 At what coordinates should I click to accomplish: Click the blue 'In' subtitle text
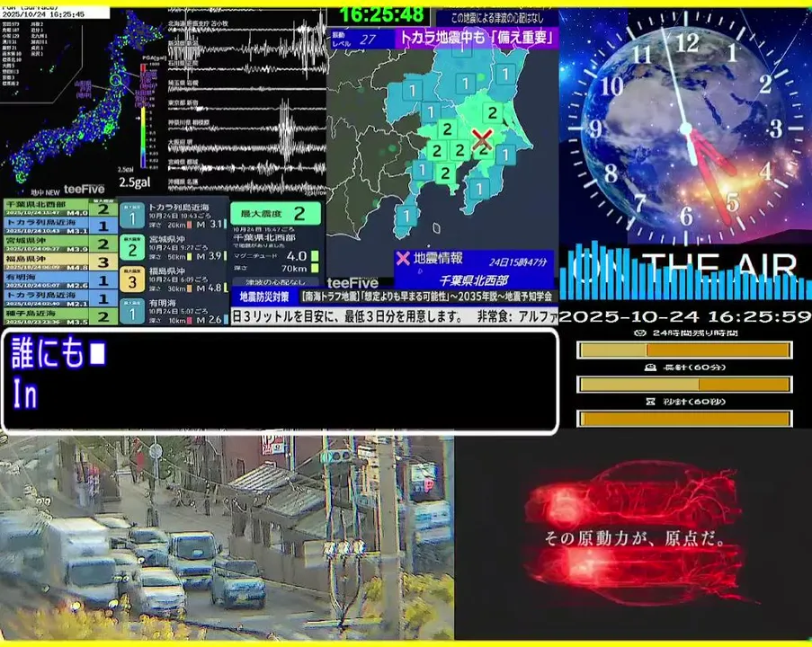pyautogui.click(x=24, y=394)
